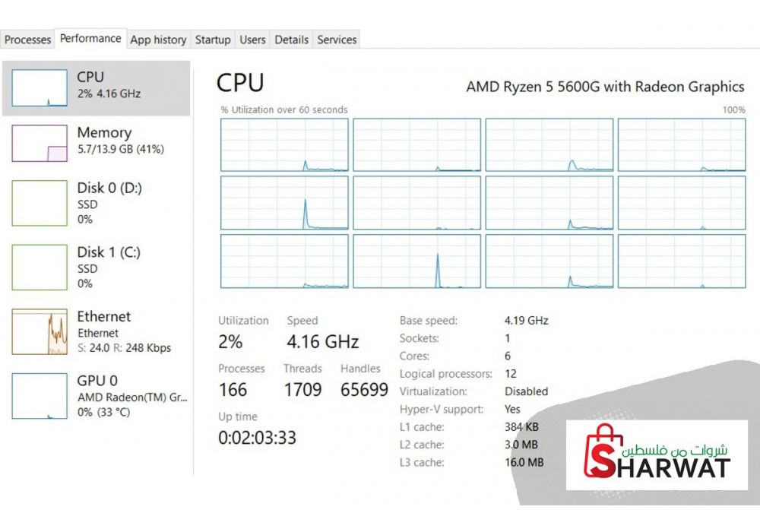Open the Processes tab
This screenshot has height=532, width=760.
[x=28, y=40]
